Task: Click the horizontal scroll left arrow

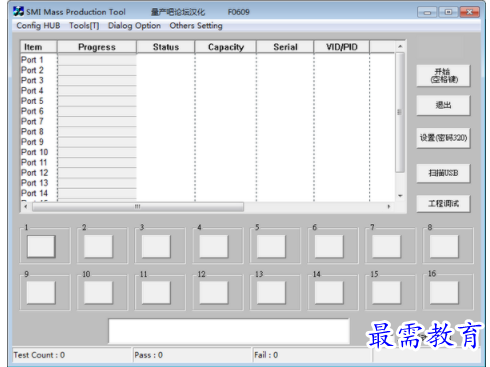Action: [x=26, y=207]
